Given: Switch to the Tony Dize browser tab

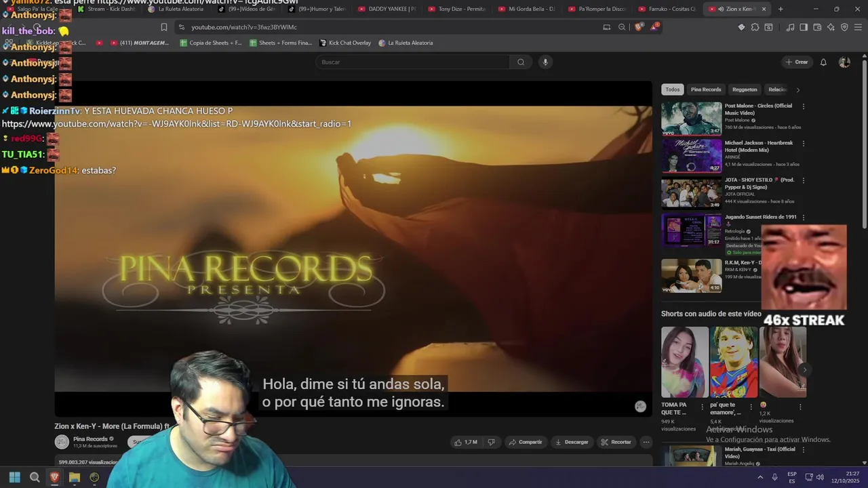Looking at the screenshot, I should coord(456,9).
